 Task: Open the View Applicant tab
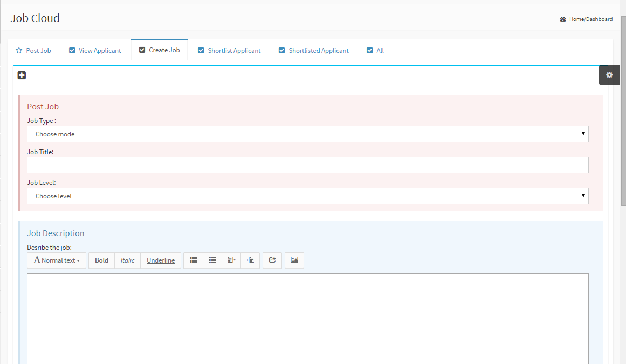95,51
